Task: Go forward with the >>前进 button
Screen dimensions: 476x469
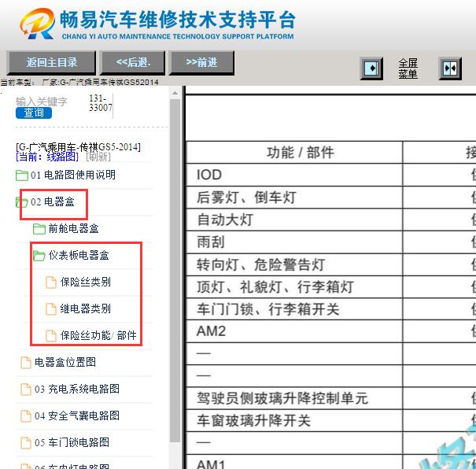Action: tap(201, 63)
